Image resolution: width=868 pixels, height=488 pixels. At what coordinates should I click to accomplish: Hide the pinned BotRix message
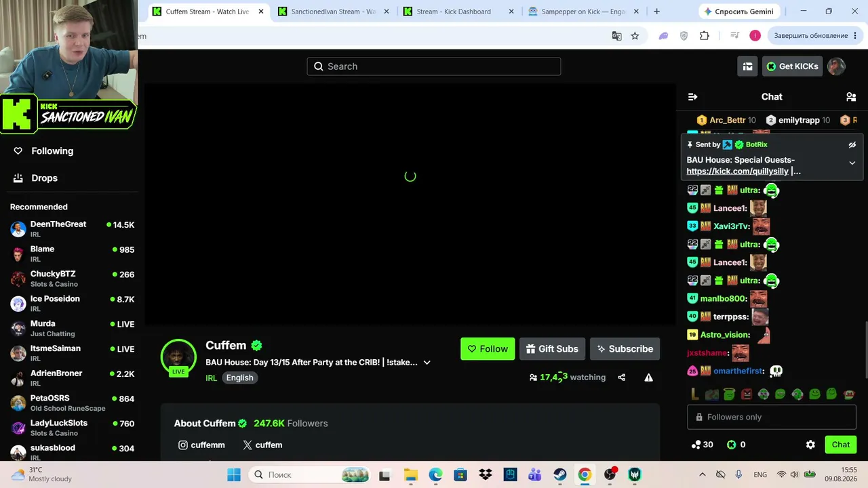pos(852,144)
